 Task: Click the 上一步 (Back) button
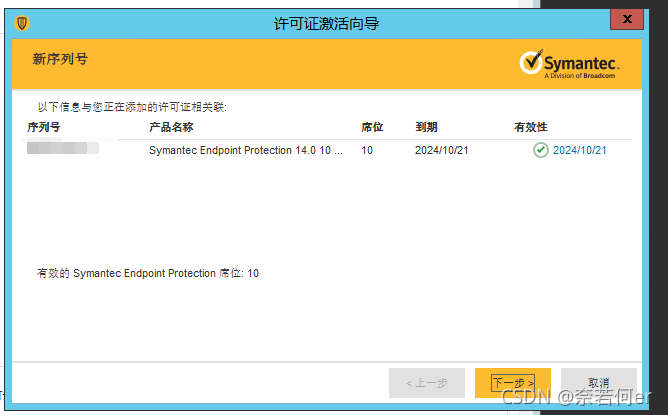click(x=426, y=383)
